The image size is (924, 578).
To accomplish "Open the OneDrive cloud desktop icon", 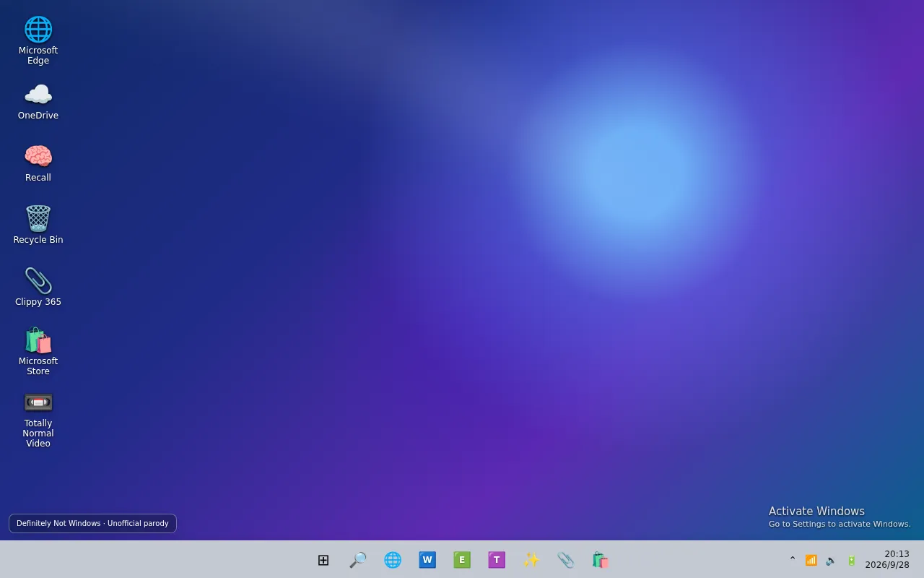I will [38, 100].
